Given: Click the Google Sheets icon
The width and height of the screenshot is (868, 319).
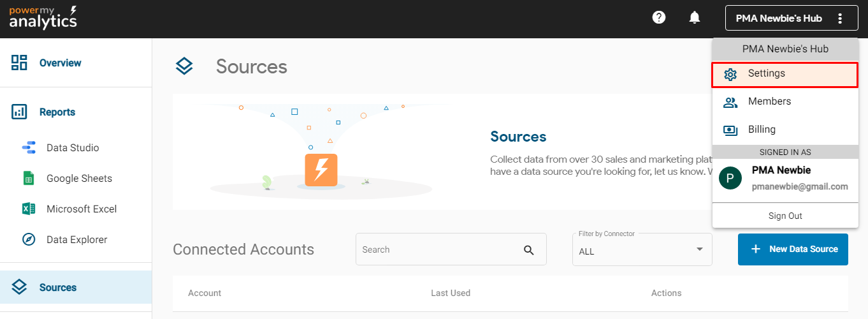Looking at the screenshot, I should [29, 179].
